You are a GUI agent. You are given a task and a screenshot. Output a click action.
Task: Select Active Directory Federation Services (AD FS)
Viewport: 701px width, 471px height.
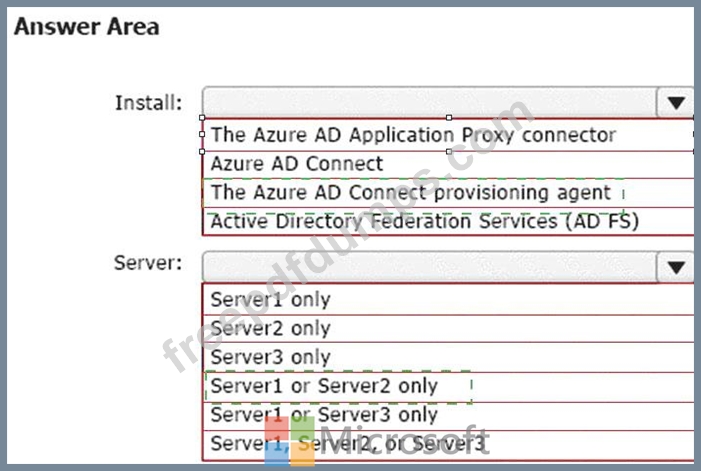click(x=424, y=221)
